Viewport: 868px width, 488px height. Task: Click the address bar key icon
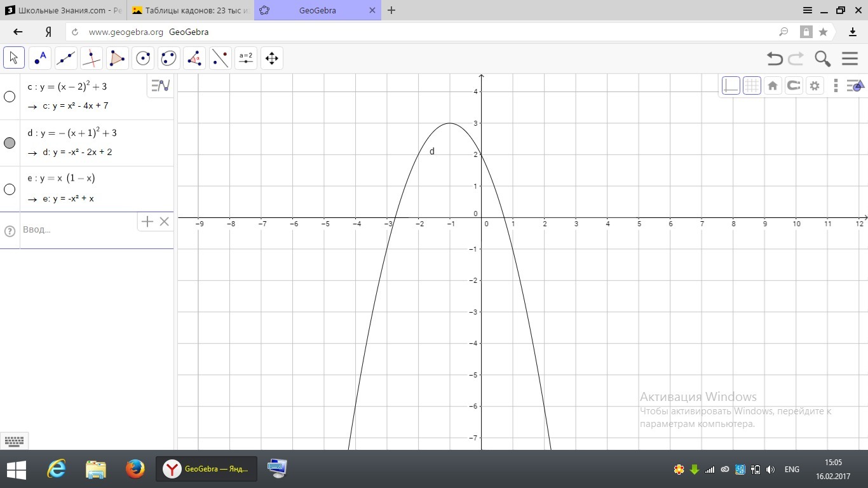pyautogui.click(x=784, y=32)
